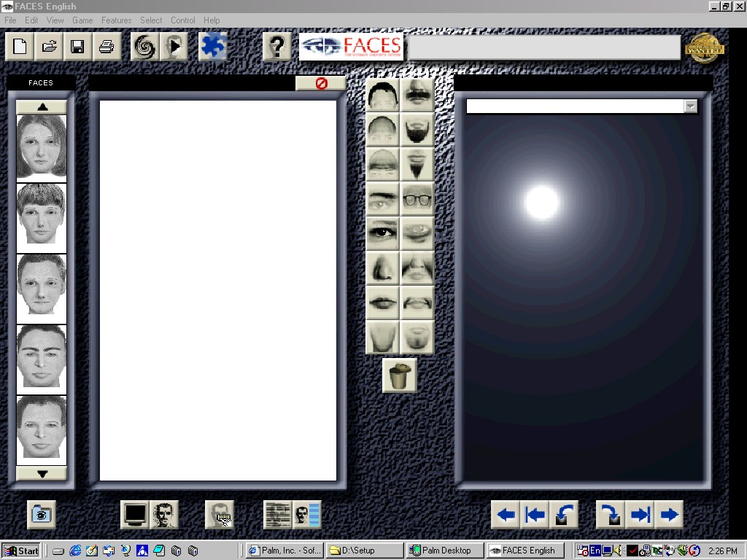This screenshot has height=560, width=747.
Task: Pick the full beard feature category
Action: tap(417, 131)
